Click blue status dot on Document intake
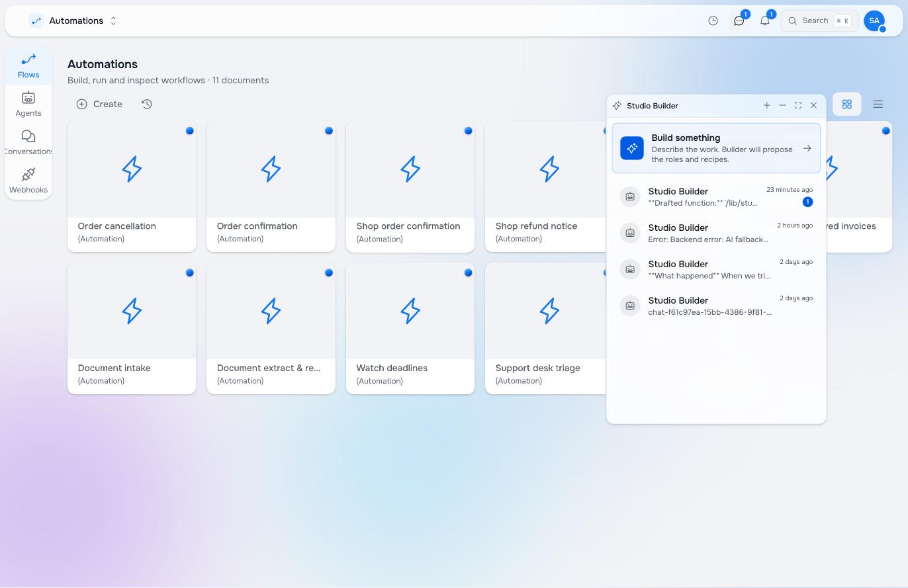908x588 pixels. [x=189, y=273]
